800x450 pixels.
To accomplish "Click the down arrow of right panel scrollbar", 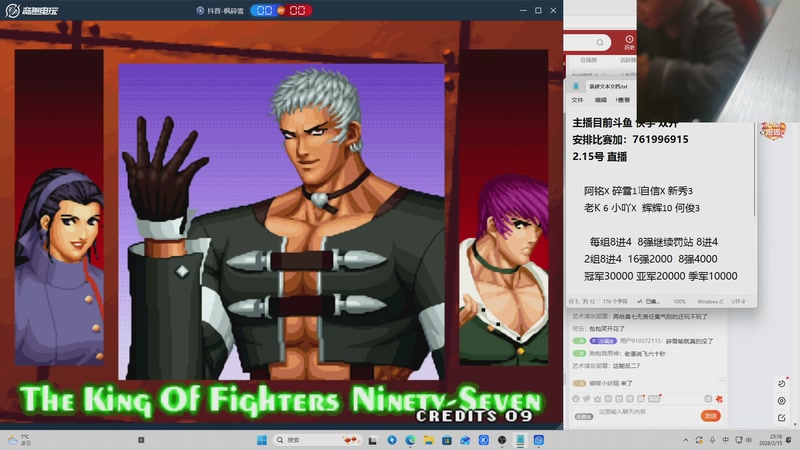I will (x=796, y=424).
